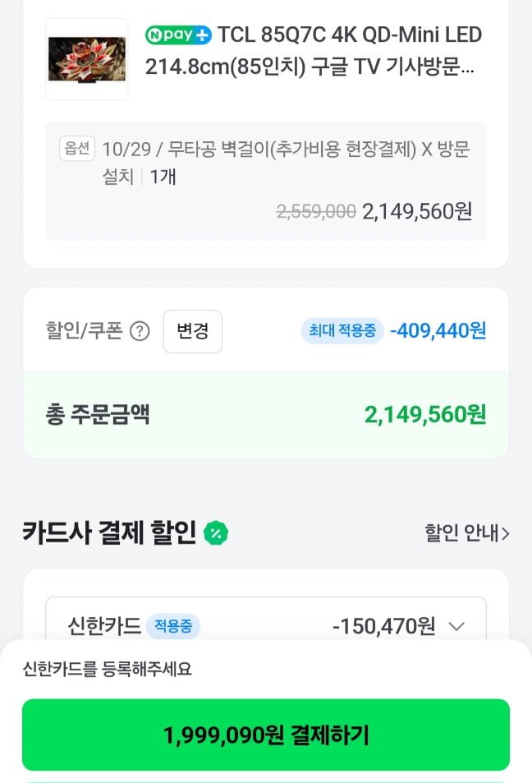
Task: Open the 할인 안내 link
Action: point(466,533)
